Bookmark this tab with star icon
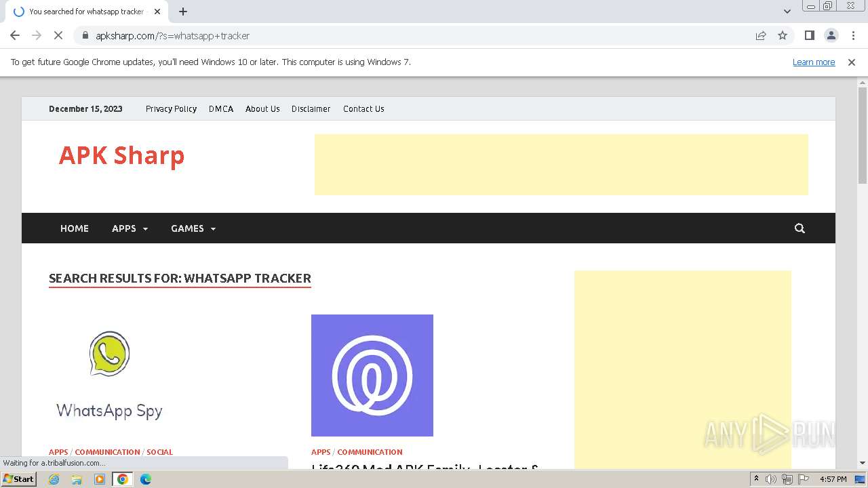Screen dimensions: 868x488 783,35
